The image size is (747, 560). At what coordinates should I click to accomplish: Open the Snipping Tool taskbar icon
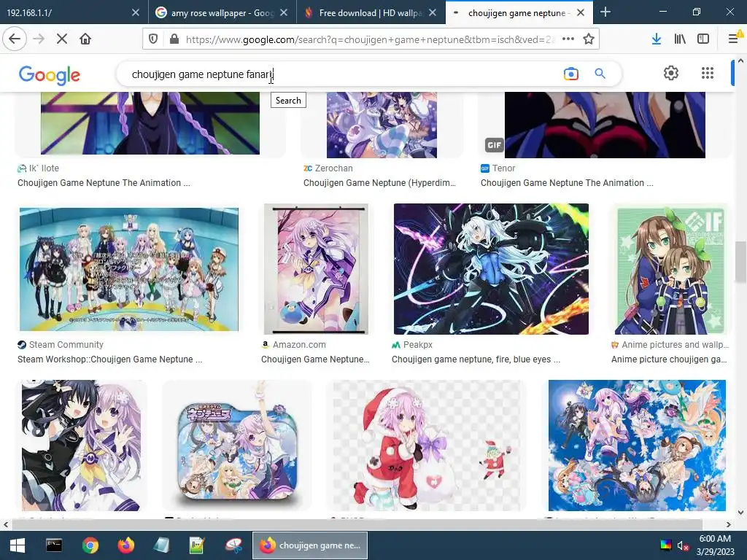233,545
